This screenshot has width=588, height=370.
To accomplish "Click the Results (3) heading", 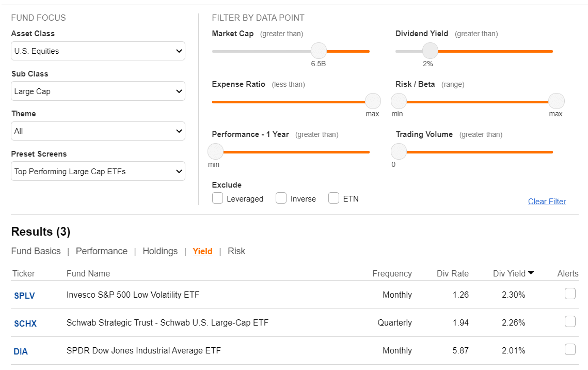I will tap(41, 232).
